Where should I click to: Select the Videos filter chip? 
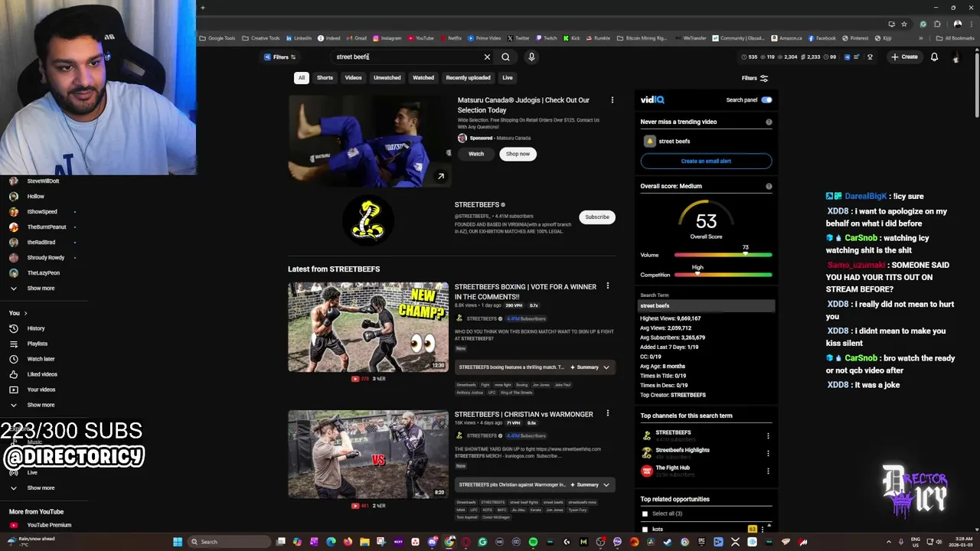click(x=353, y=78)
